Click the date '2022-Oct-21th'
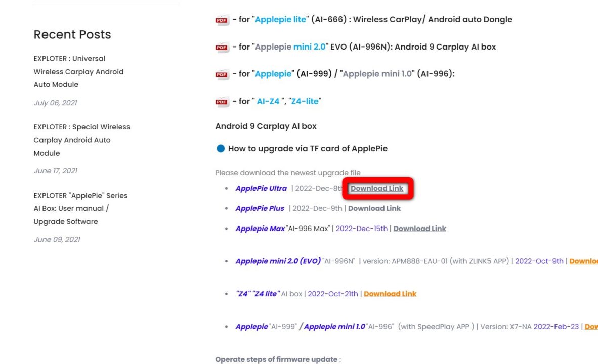Image resolution: width=598 pixels, height=364 pixels. coord(333,294)
